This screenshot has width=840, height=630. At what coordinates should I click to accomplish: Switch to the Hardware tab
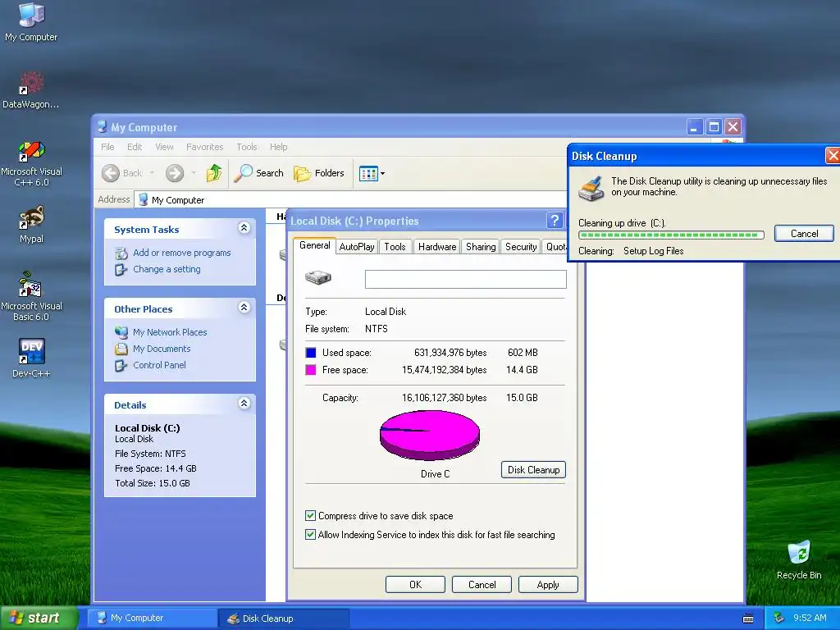(x=437, y=247)
